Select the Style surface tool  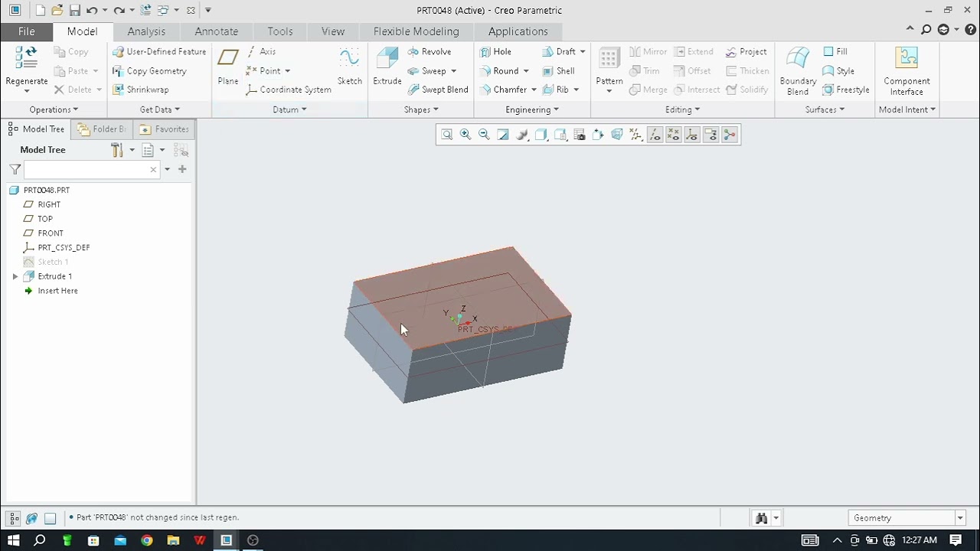(x=838, y=70)
